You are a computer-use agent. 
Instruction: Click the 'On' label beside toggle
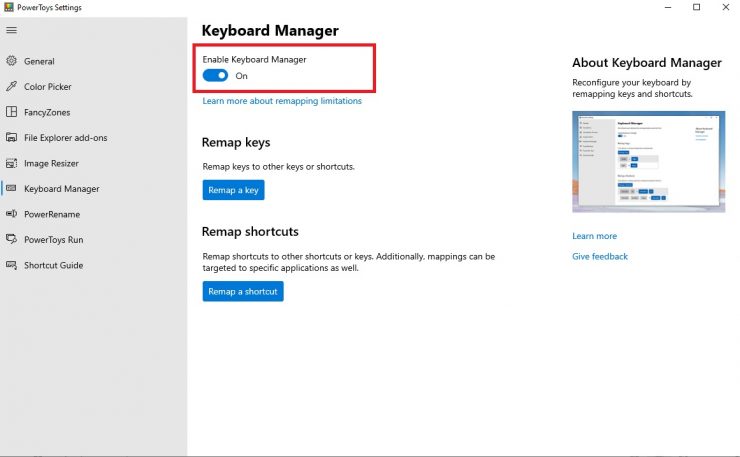click(241, 76)
